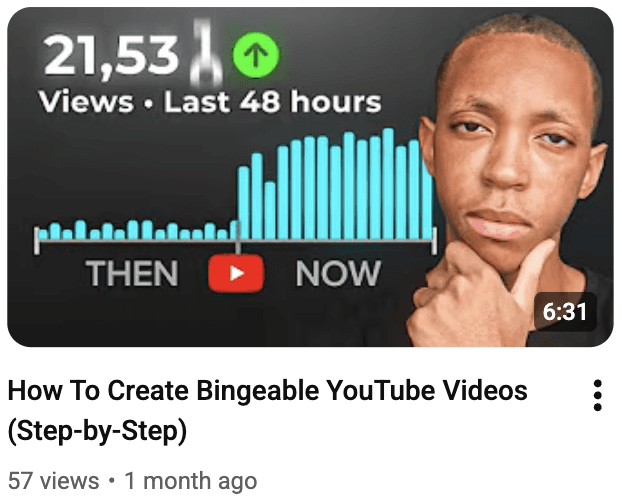Click the '57 views' text
This screenshot has width=622, height=496.
coord(54,481)
